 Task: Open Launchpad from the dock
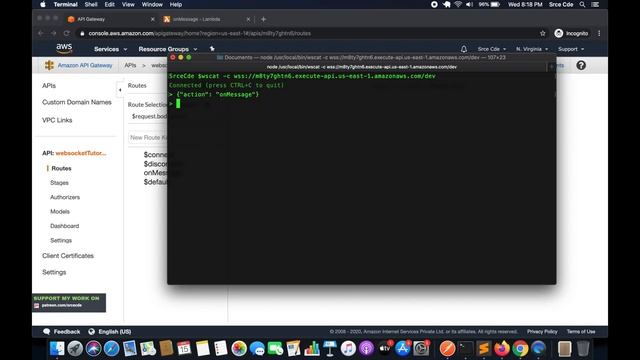75,349
